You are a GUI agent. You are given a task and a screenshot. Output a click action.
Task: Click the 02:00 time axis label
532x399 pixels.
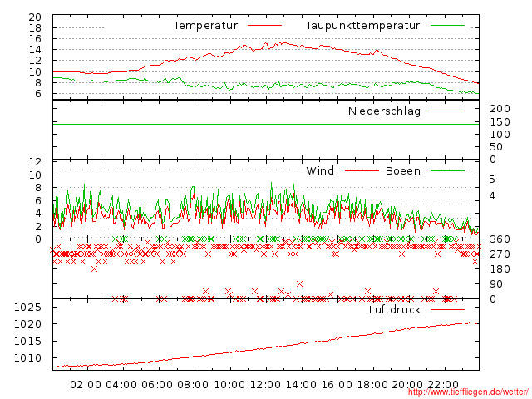click(86, 385)
